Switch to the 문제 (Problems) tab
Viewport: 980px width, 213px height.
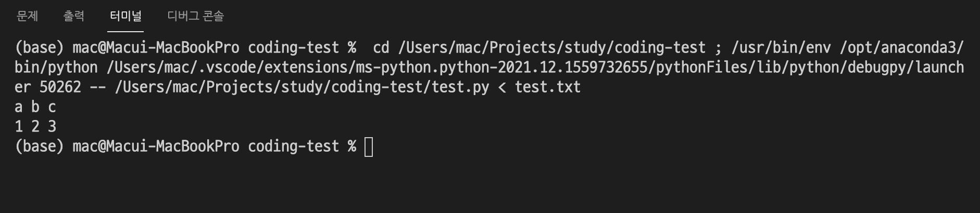(x=27, y=16)
